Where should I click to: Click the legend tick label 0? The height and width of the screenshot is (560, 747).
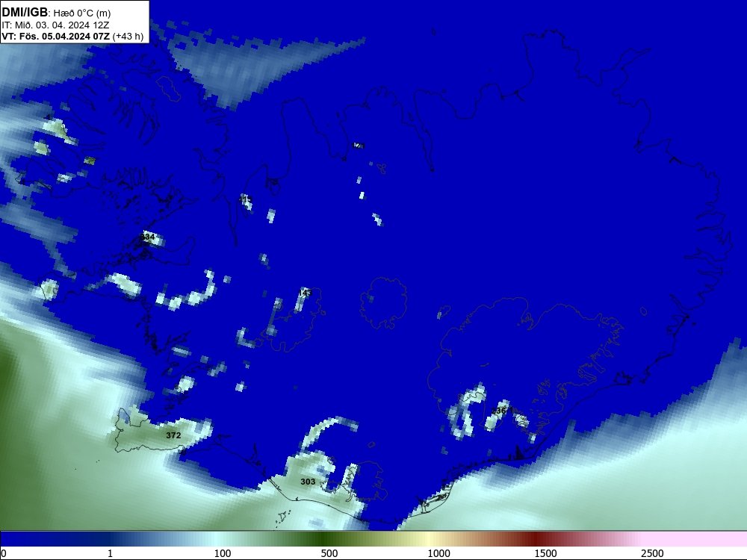click(4, 553)
